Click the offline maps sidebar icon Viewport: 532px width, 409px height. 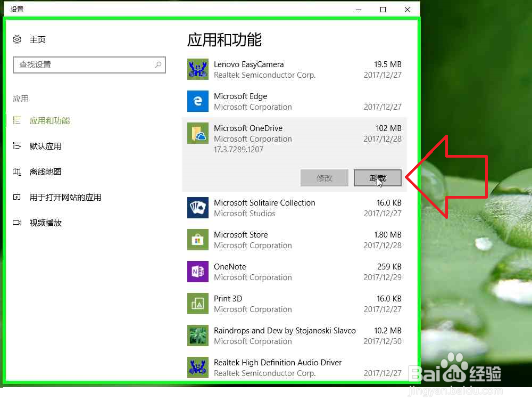click(x=17, y=171)
